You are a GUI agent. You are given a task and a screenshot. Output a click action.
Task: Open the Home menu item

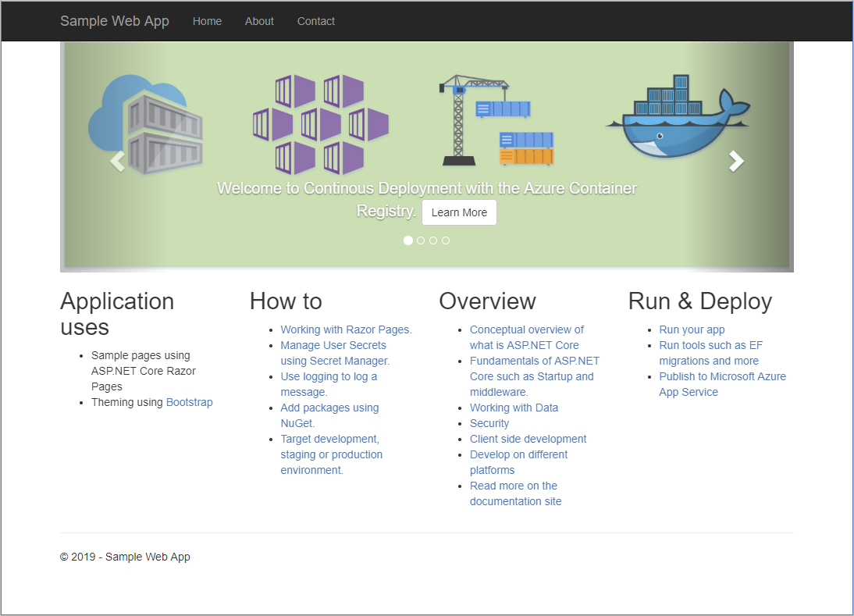pos(207,21)
